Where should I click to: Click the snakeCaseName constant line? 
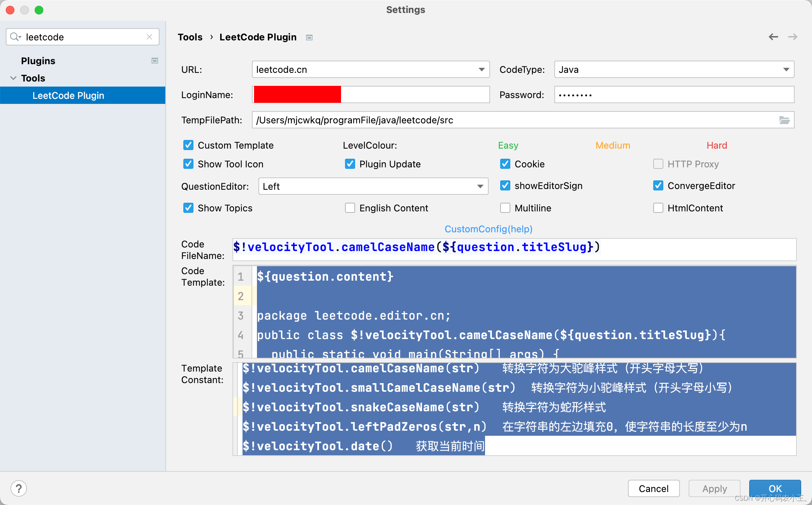(x=424, y=407)
